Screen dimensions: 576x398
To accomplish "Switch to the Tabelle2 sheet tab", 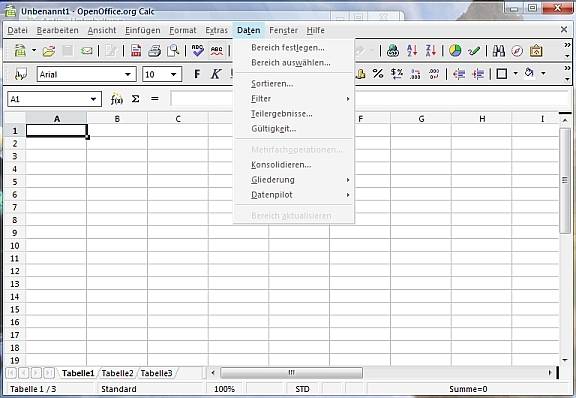I will (117, 373).
